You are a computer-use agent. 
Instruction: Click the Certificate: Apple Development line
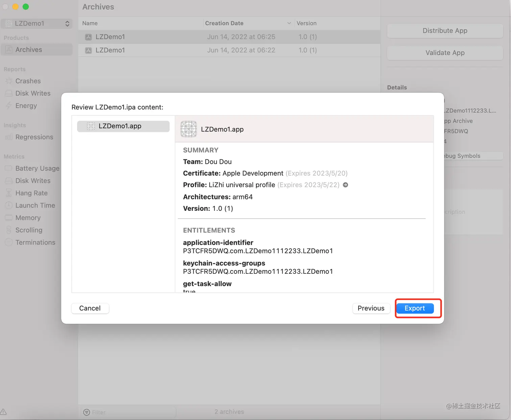(265, 173)
